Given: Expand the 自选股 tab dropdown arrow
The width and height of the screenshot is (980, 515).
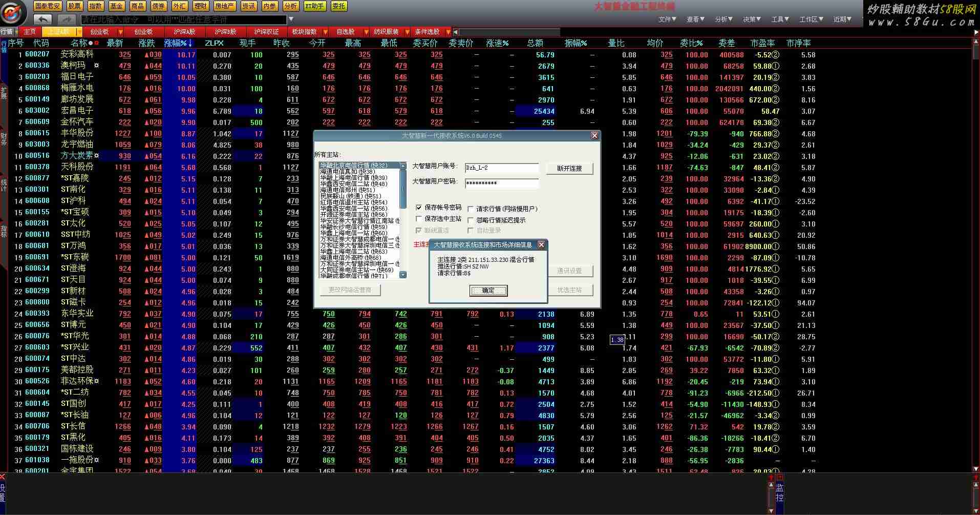Looking at the screenshot, I should [366, 32].
